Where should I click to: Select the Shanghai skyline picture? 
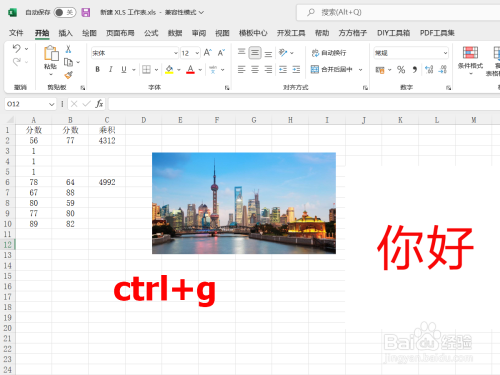(x=244, y=203)
